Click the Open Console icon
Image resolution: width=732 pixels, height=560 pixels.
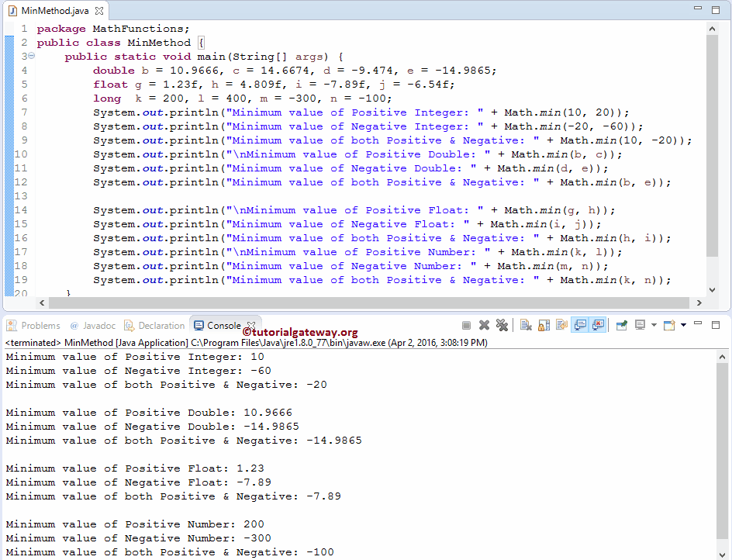[668, 326]
